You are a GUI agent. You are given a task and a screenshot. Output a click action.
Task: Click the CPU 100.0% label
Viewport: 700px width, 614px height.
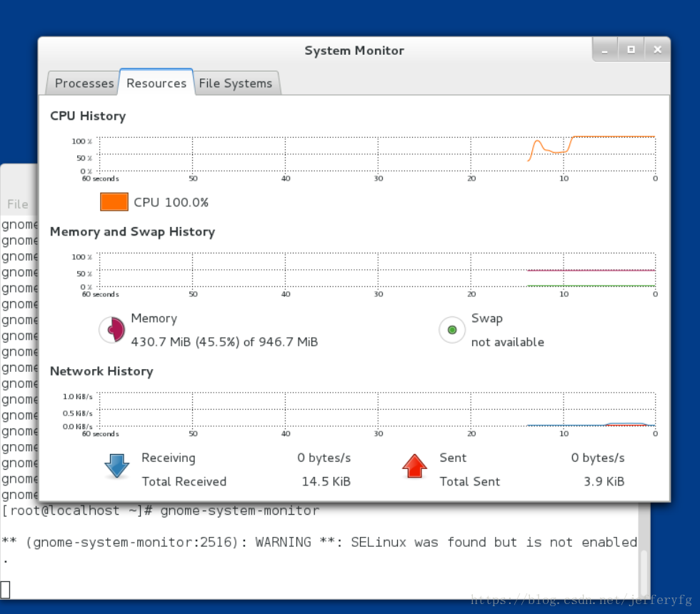coord(171,202)
